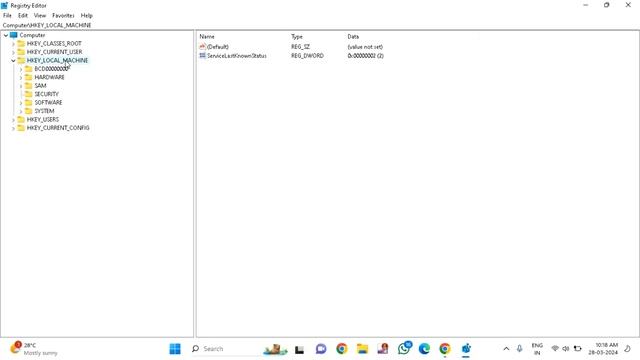The width and height of the screenshot is (640, 360).
Task: Select the HKEY_LOCAL_MACHINE key
Action: [x=57, y=60]
